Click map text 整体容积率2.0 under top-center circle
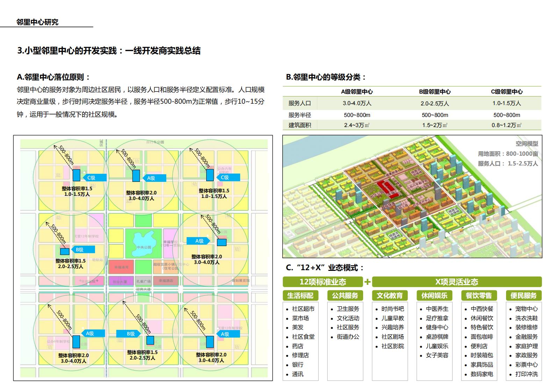Image resolution: width=555 pixels, height=392 pixels. coord(141,193)
